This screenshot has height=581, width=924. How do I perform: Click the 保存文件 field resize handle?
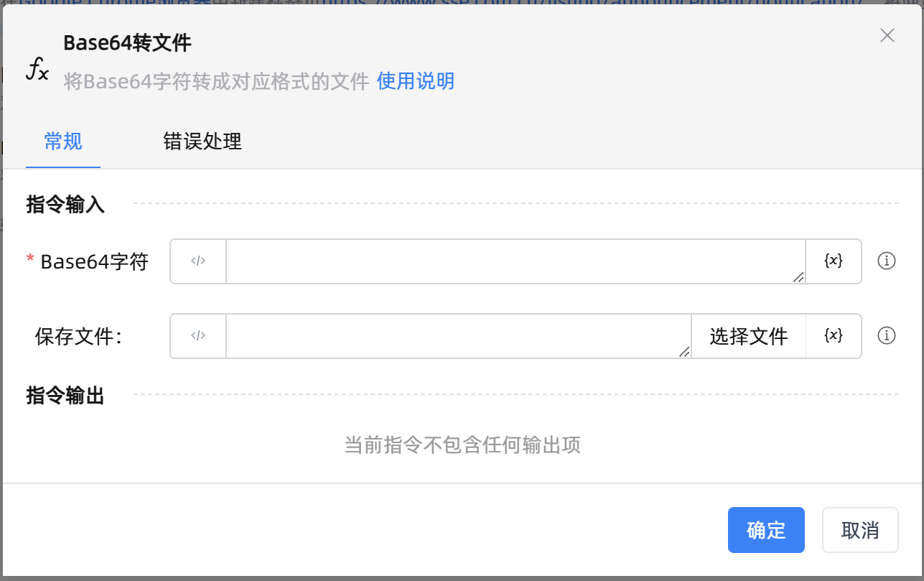click(x=683, y=352)
